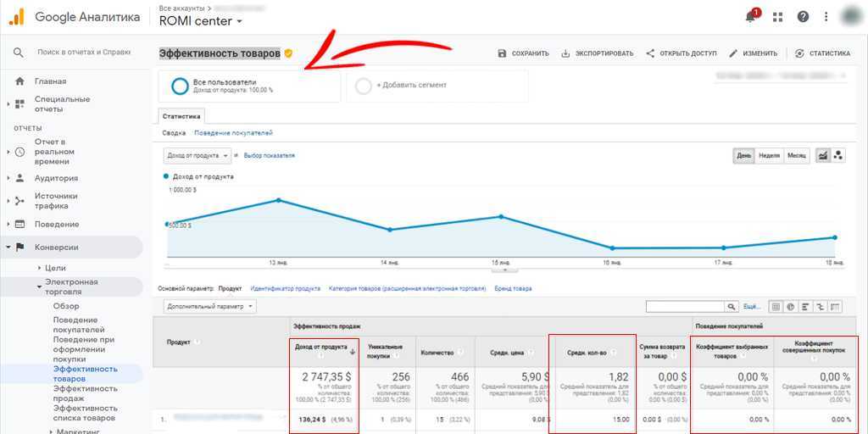Viewport: 868px width, 434px height.
Task: Open the Google apps grid icon
Action: (778, 17)
